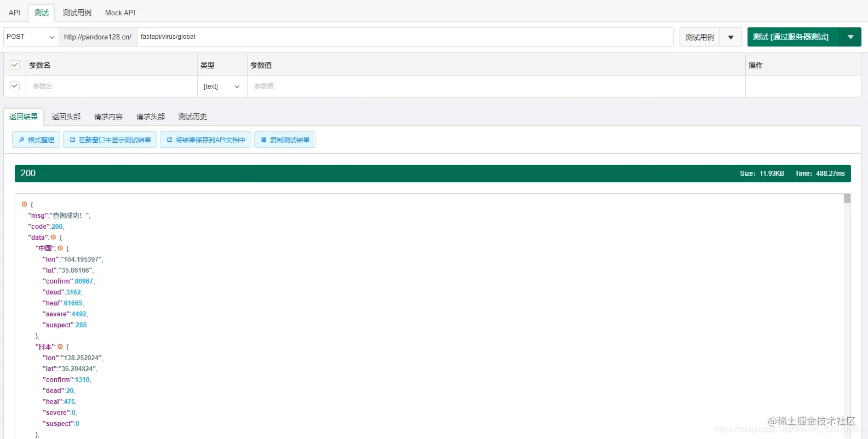
Task: Click the 200 status code in green bar
Action: (x=28, y=173)
